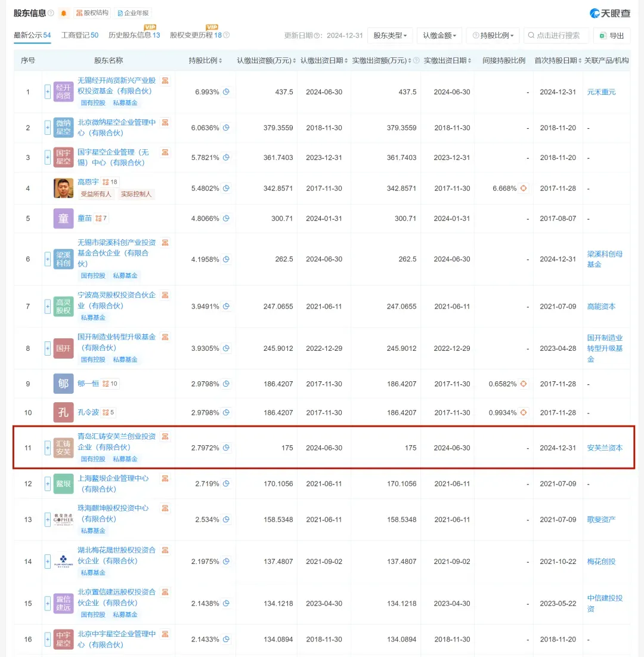Expand row 11 青岛汇铸安芙兰 plus toggle
The height and width of the screenshot is (657, 644).
click(x=48, y=448)
